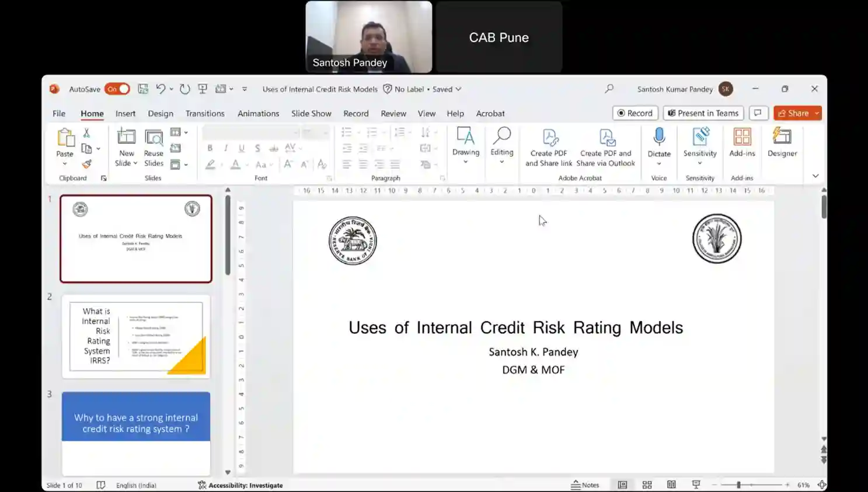This screenshot has height=492, width=868.
Task: Open the Dictate dropdown arrow
Action: (659, 163)
